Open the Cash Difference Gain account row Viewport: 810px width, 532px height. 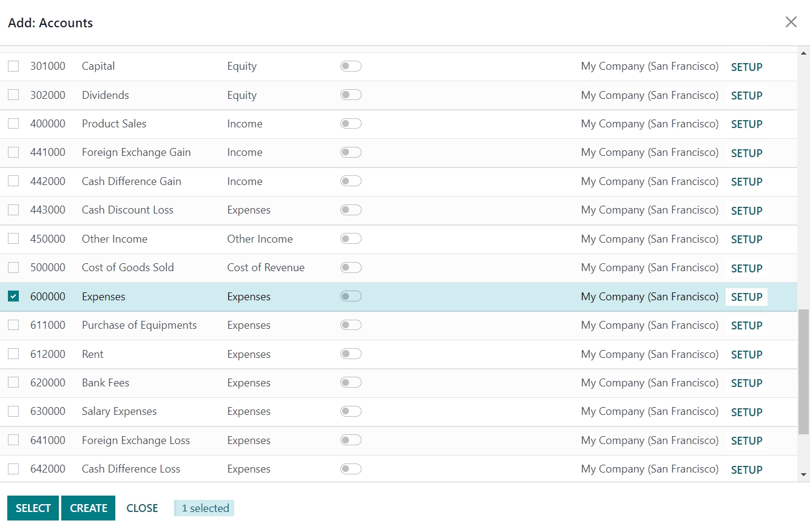click(x=131, y=181)
